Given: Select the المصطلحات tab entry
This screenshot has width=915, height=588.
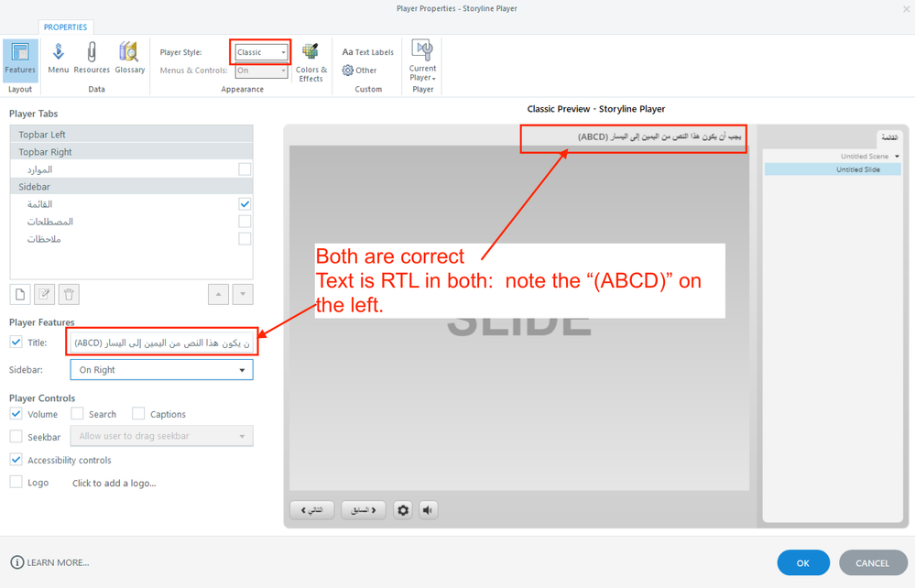Looking at the screenshot, I should (x=50, y=222).
